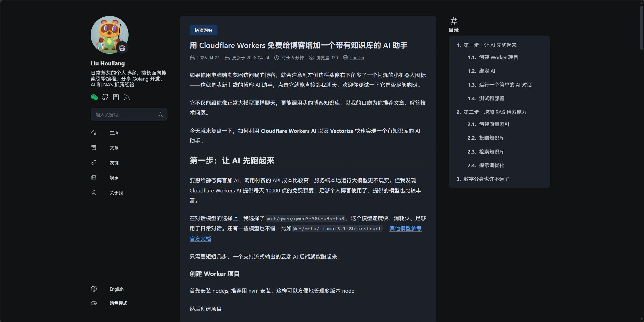644x322 pixels.
Task: Click the chain-link icon beside 友链
Action: click(x=94, y=163)
